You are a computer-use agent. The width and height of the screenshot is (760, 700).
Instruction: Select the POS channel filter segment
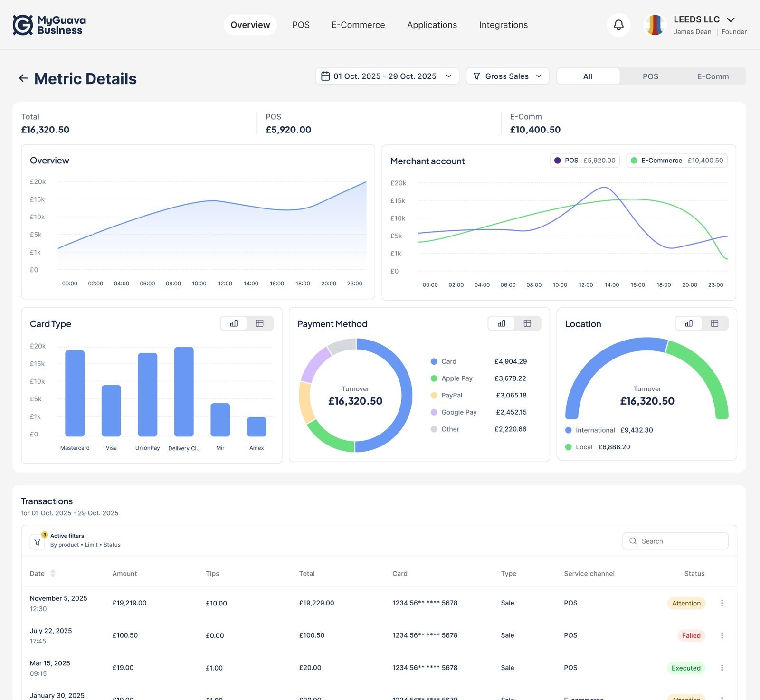(650, 76)
